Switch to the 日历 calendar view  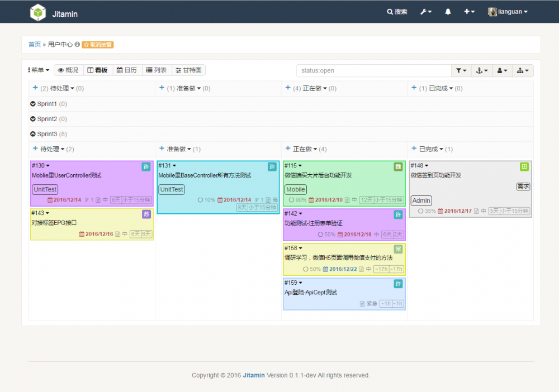[127, 70]
